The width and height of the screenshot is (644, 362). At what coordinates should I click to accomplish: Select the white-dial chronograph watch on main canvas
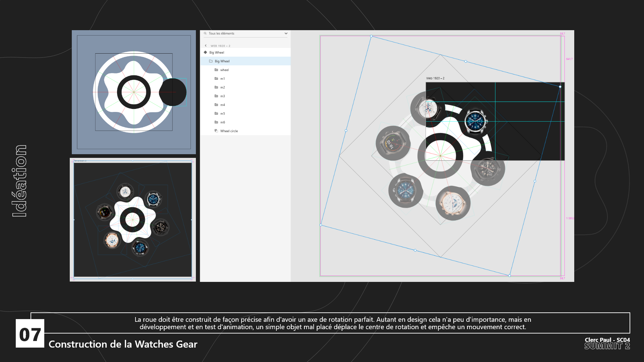[x=428, y=108]
